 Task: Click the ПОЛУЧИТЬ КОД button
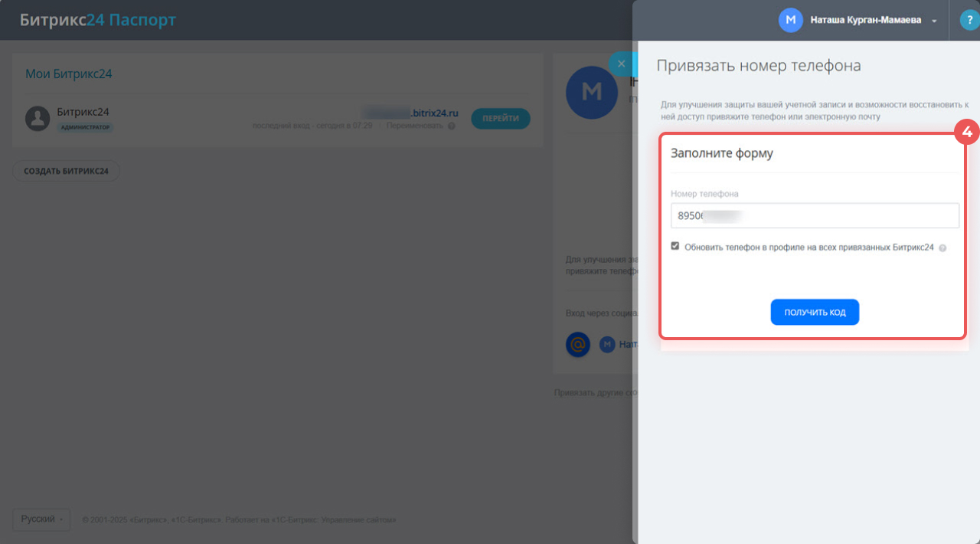coord(815,313)
